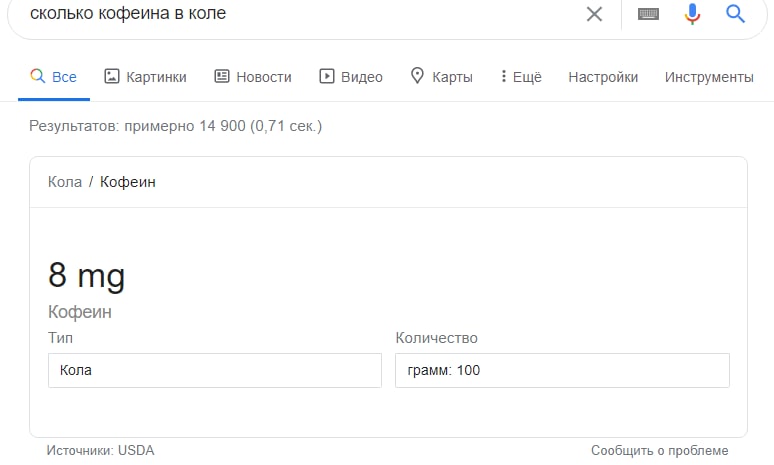Viewport: 774px width, 465px height.
Task: Open the on-screen keyboard icon
Action: [648, 14]
